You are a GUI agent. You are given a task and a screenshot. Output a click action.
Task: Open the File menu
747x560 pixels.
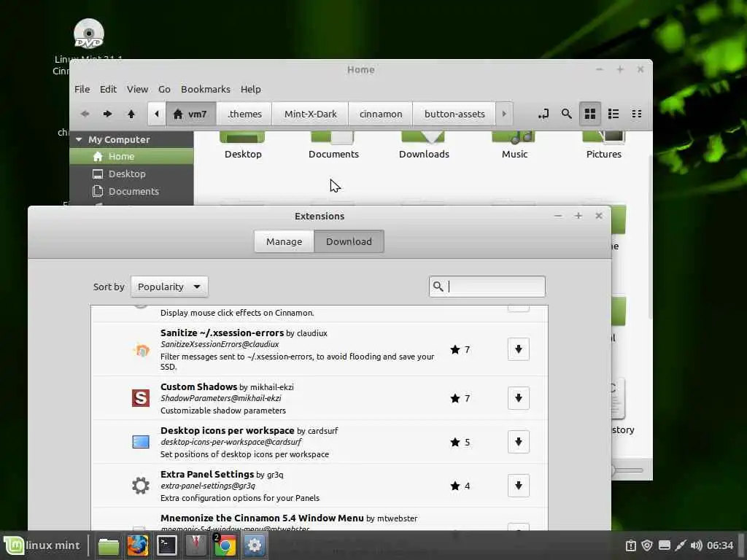tap(82, 89)
